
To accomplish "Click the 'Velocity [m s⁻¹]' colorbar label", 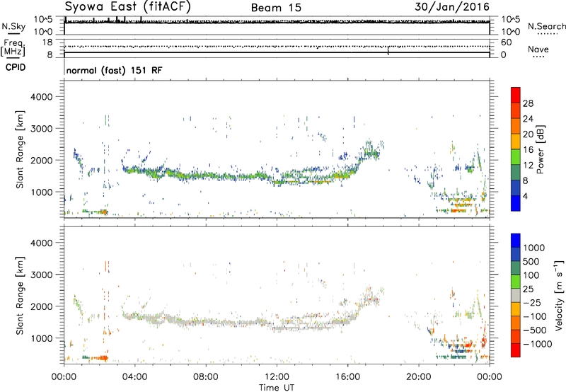I will click(x=559, y=295).
